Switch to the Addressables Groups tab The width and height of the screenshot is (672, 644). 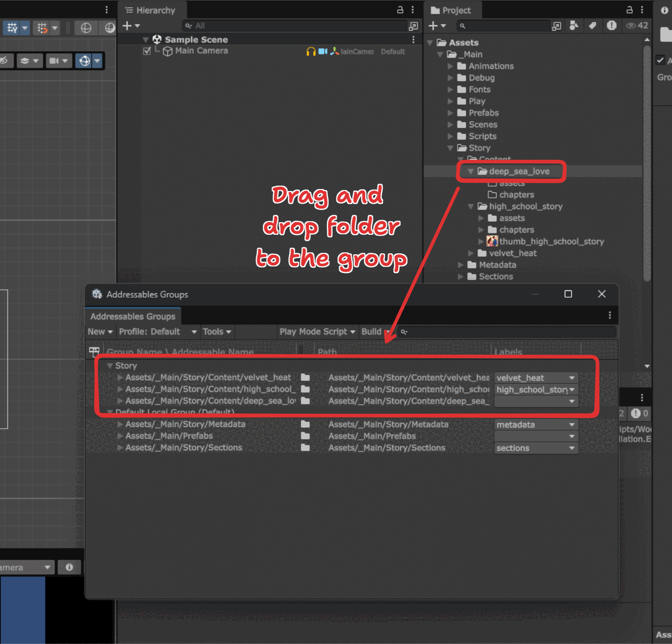click(x=133, y=316)
